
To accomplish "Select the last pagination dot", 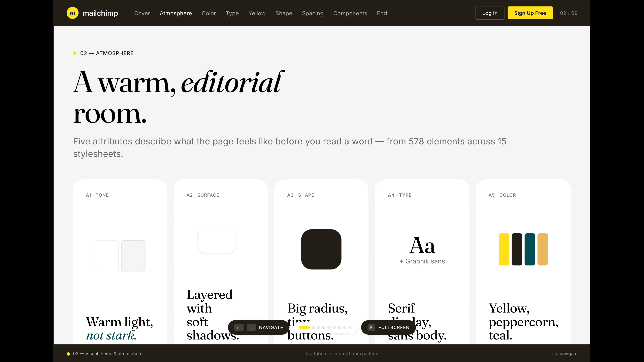I will [350, 327].
